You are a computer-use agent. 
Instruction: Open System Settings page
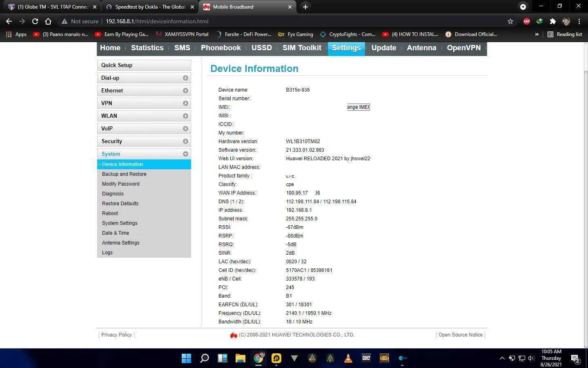[x=120, y=223]
